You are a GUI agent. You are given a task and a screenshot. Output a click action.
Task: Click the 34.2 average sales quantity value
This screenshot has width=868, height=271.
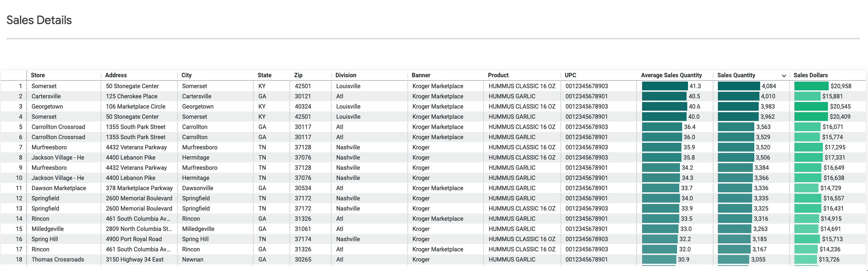(687, 168)
